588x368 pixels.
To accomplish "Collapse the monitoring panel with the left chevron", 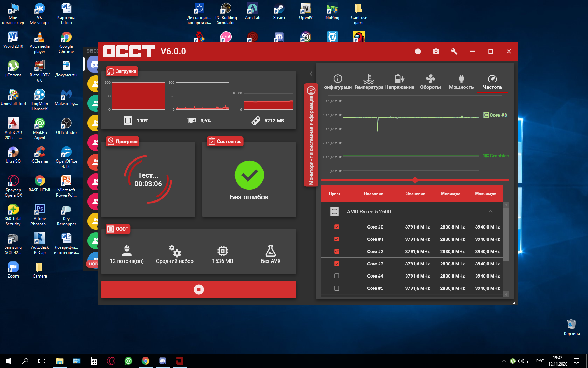I will coord(311,74).
